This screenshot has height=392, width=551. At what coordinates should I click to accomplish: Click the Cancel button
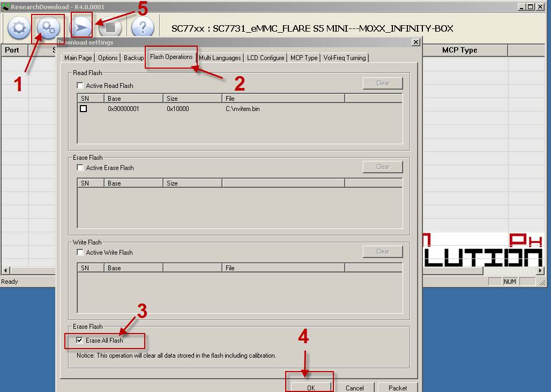click(355, 387)
